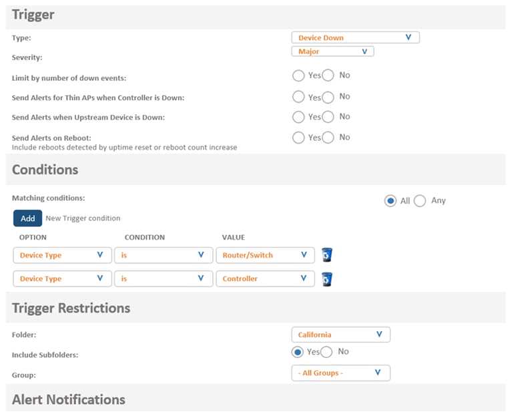Expand the Severity dropdown set to Major
Screen dimensions: 510x420
(x=332, y=51)
